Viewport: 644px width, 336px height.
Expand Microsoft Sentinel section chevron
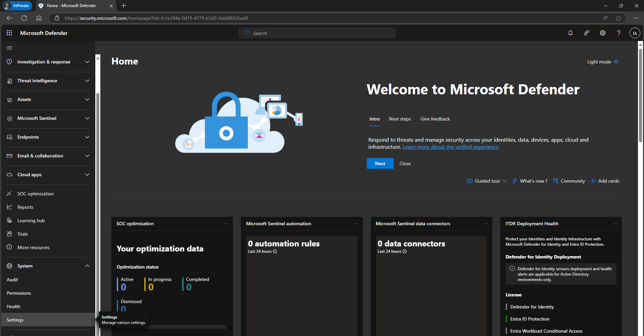(87, 118)
